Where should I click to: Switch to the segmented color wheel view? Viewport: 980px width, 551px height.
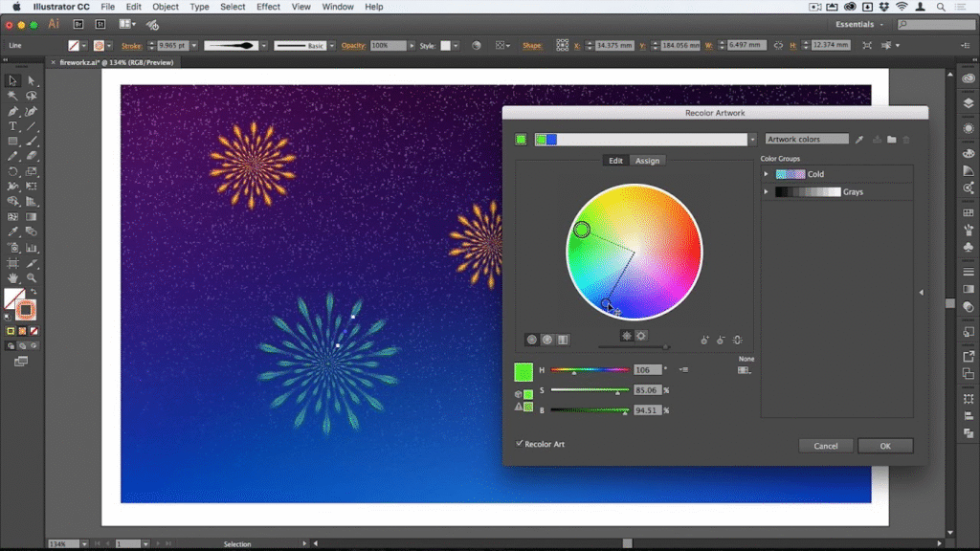547,339
